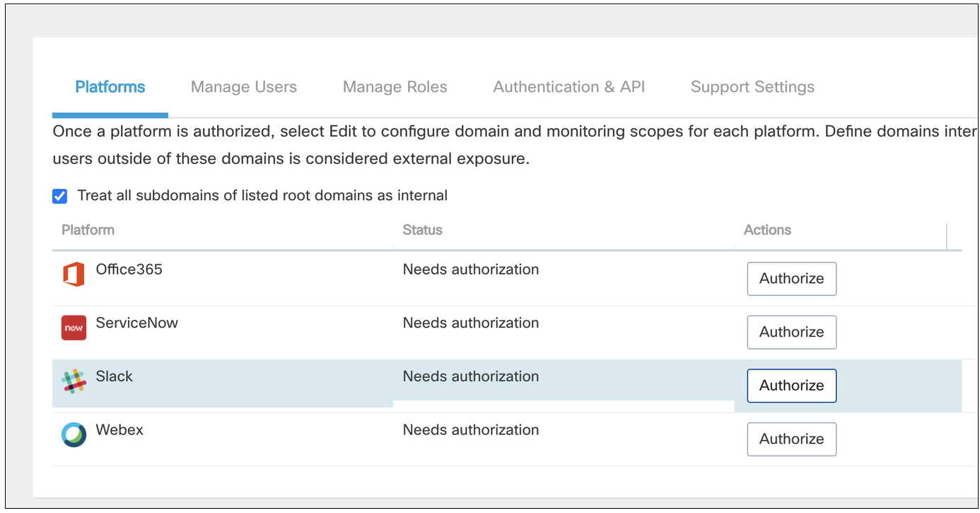Click ServiceNow 'Needs authorization' status
Image resolution: width=980 pixels, height=513 pixels.
[471, 323]
